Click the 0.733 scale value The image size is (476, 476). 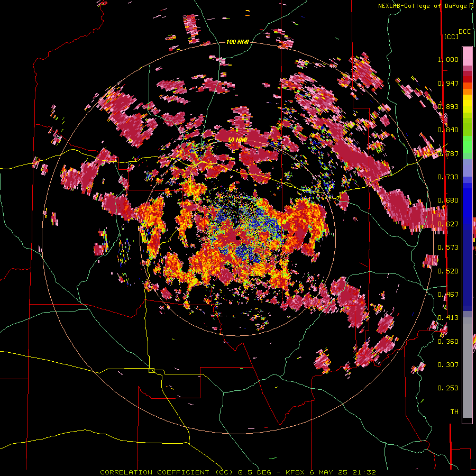click(x=448, y=177)
